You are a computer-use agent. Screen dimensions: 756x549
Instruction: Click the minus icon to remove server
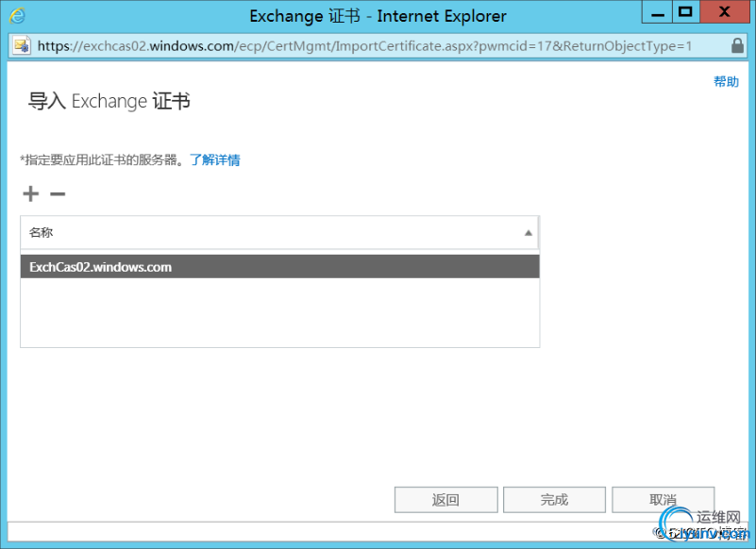(x=58, y=193)
